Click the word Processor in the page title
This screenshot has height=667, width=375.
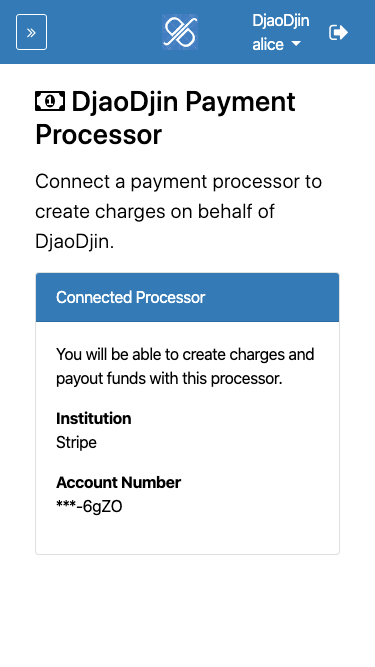[x=99, y=135]
